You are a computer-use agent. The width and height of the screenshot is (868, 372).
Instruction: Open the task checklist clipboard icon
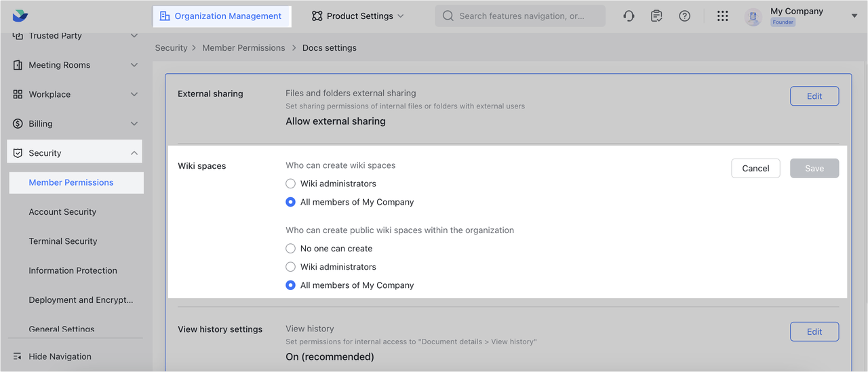(x=656, y=16)
